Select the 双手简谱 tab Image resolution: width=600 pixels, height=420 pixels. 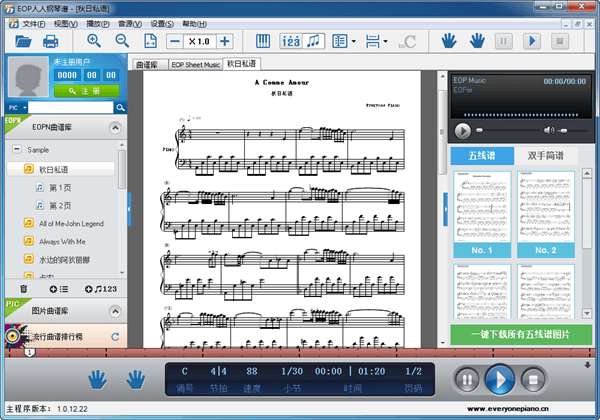[x=546, y=156]
